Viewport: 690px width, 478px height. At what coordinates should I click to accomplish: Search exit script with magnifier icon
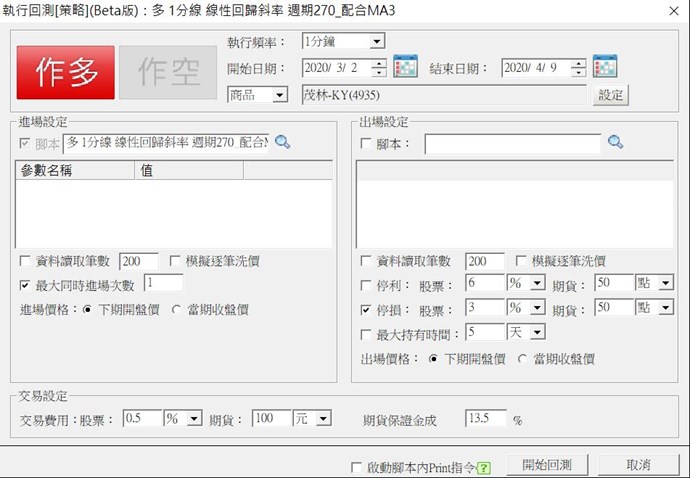[615, 142]
